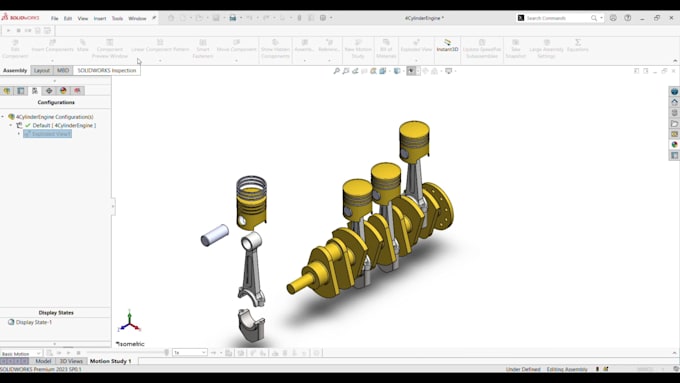Click New Motion Study

pos(358,49)
